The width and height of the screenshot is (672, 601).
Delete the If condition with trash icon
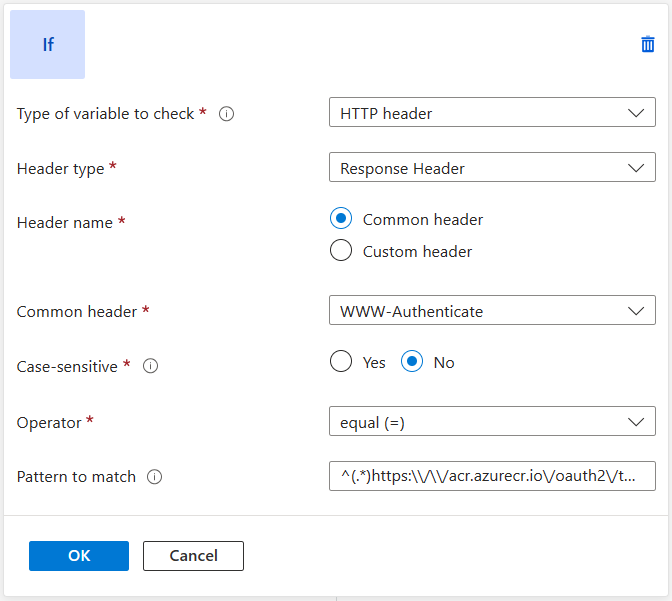648,44
